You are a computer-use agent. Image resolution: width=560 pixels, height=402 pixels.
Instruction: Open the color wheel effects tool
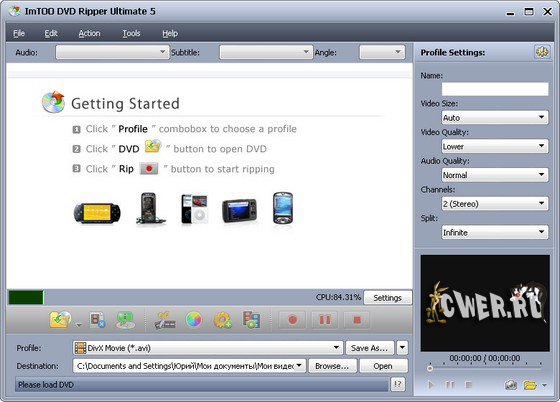click(194, 320)
